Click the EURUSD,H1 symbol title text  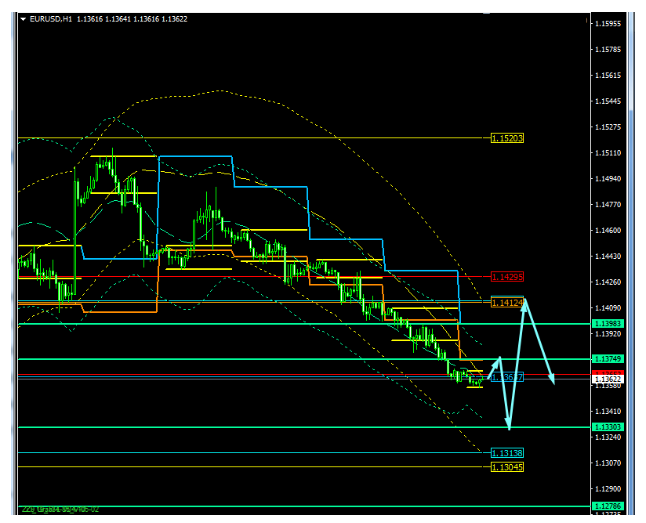point(50,18)
